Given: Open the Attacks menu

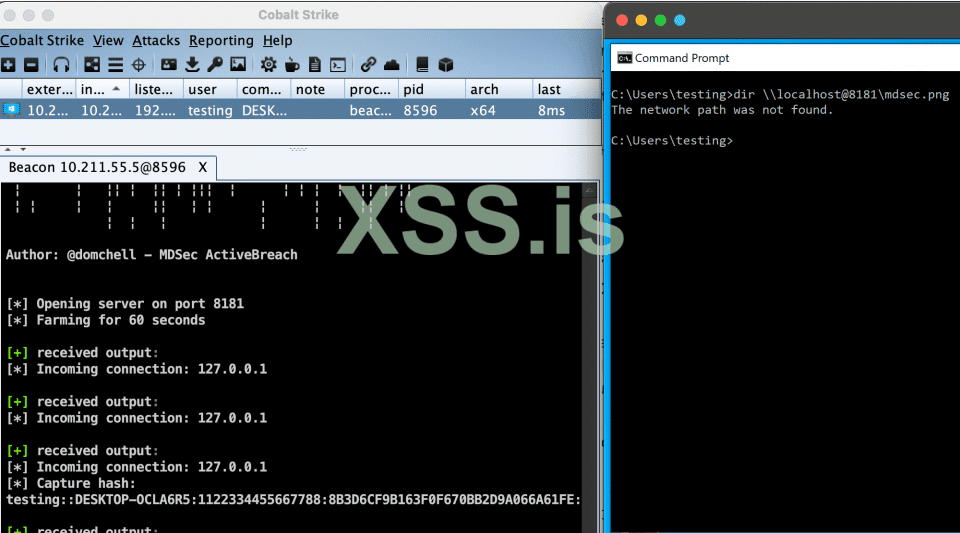Looking at the screenshot, I should (x=156, y=40).
